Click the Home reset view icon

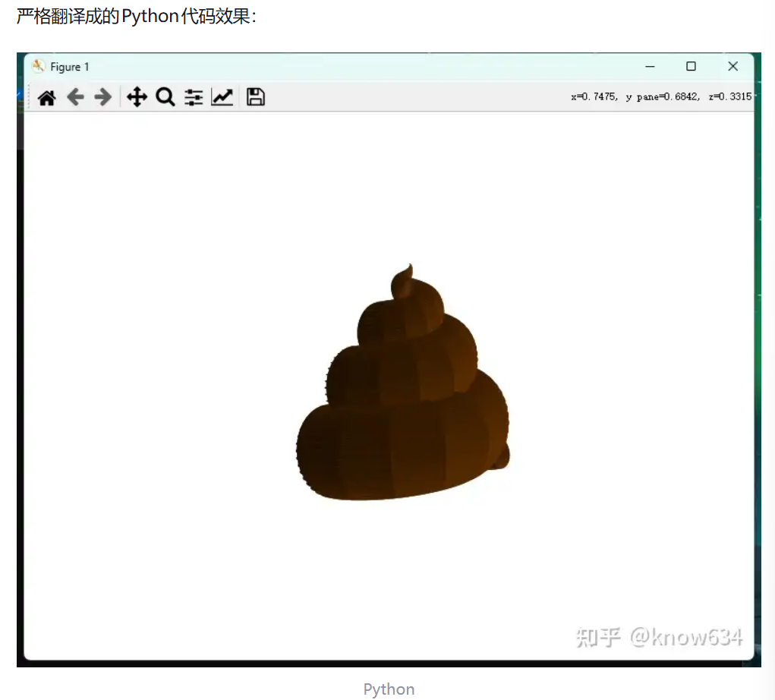46,97
